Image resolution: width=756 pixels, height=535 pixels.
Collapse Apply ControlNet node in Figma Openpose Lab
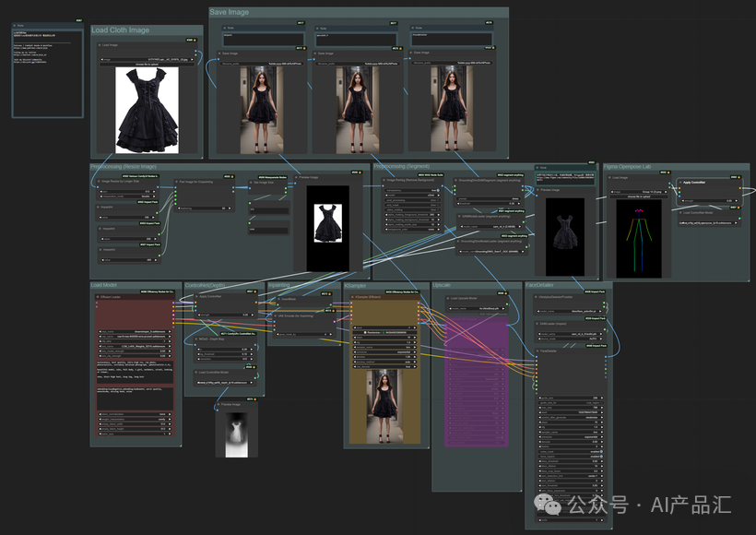[680, 183]
